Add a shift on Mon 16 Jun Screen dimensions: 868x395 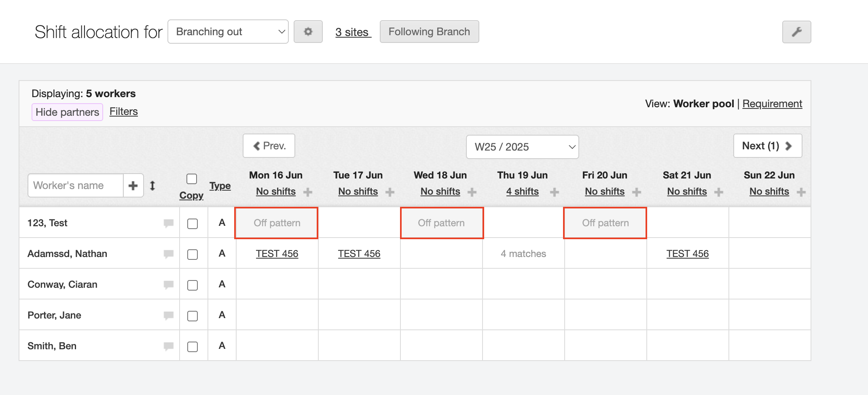click(x=308, y=192)
